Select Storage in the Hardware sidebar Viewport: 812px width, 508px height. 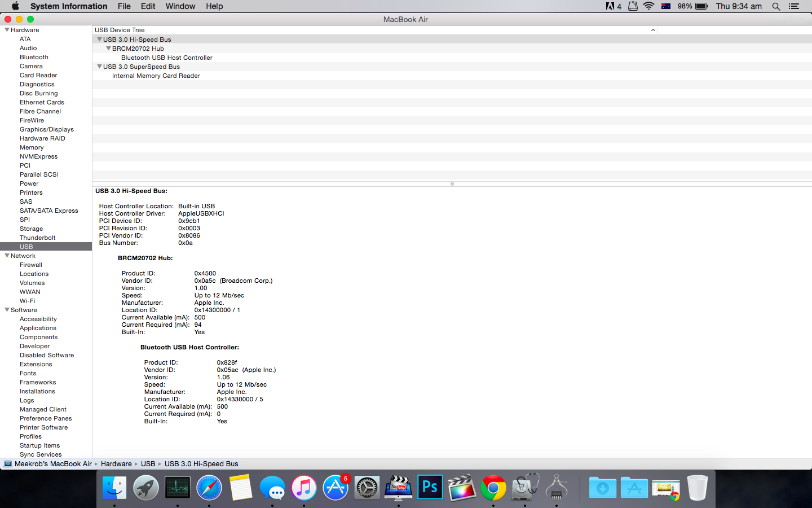[31, 229]
